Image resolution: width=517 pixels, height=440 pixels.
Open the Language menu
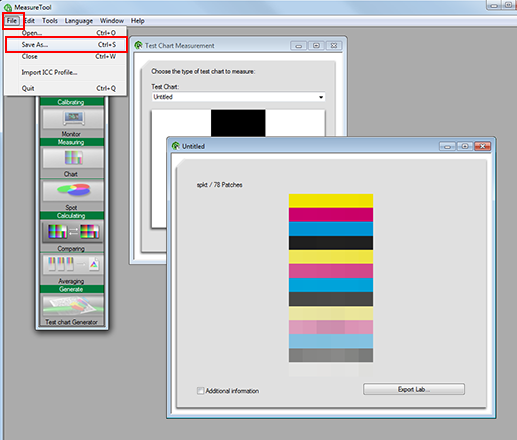[79, 21]
